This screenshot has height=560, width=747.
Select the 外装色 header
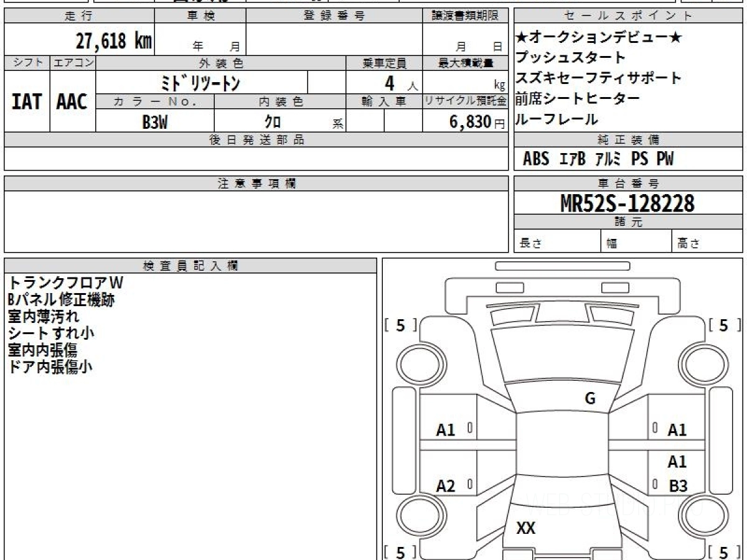click(221, 63)
